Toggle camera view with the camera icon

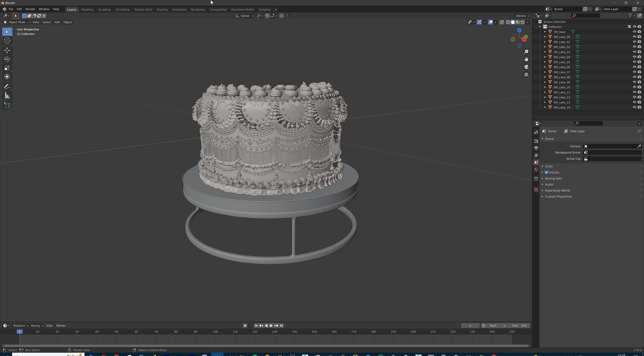click(526, 67)
